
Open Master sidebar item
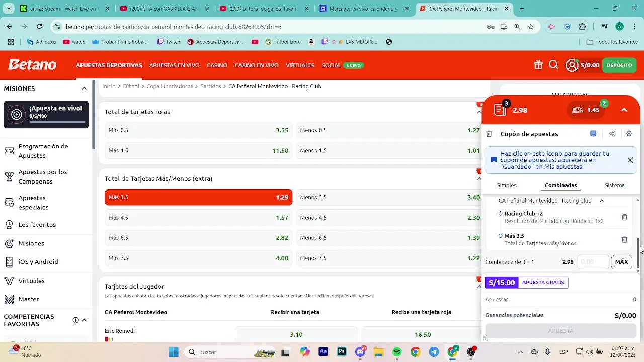click(x=45, y=299)
